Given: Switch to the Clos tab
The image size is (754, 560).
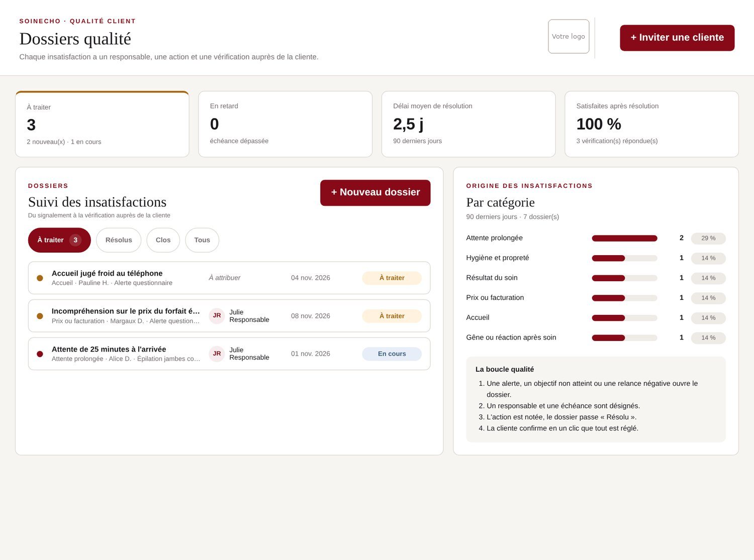Looking at the screenshot, I should coord(163,240).
